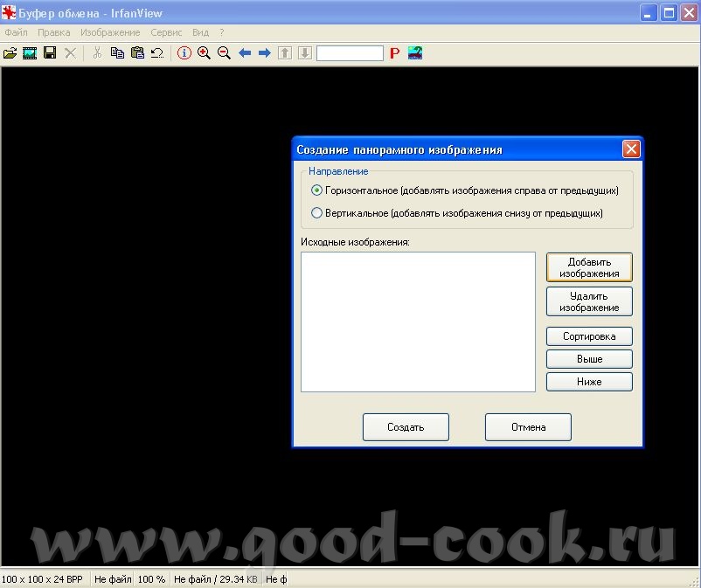Open the Файл menu
The width and height of the screenshot is (701, 588).
click(16, 32)
